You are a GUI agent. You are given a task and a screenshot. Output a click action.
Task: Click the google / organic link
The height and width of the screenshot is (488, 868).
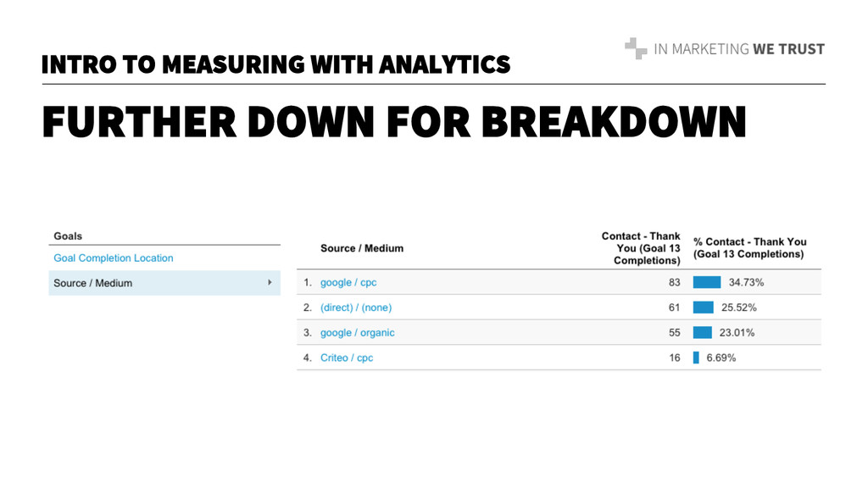(x=358, y=333)
